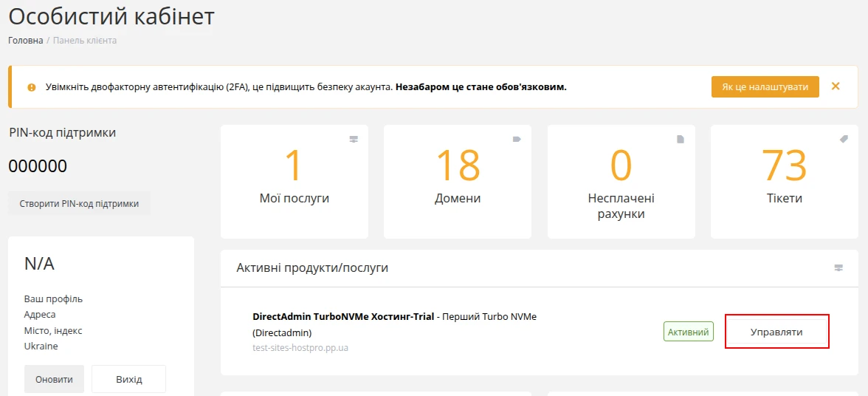This screenshot has width=868, height=396.
Task: Click test-sites-hostpro.pp.ua domain text
Action: 300,349
